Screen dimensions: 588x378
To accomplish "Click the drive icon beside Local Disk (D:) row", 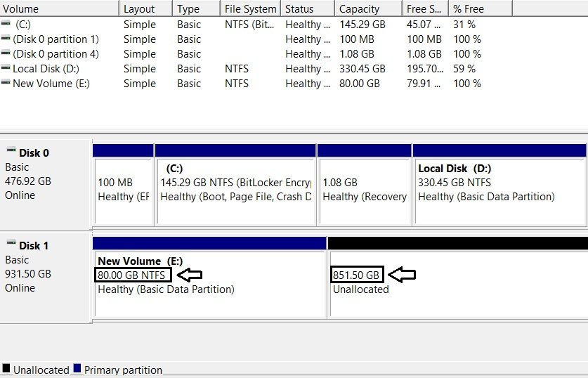I will [6, 67].
